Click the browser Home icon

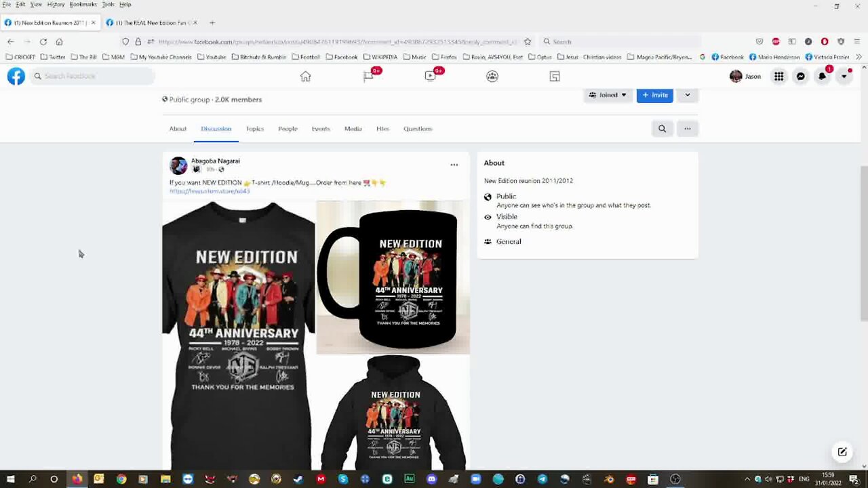point(60,41)
